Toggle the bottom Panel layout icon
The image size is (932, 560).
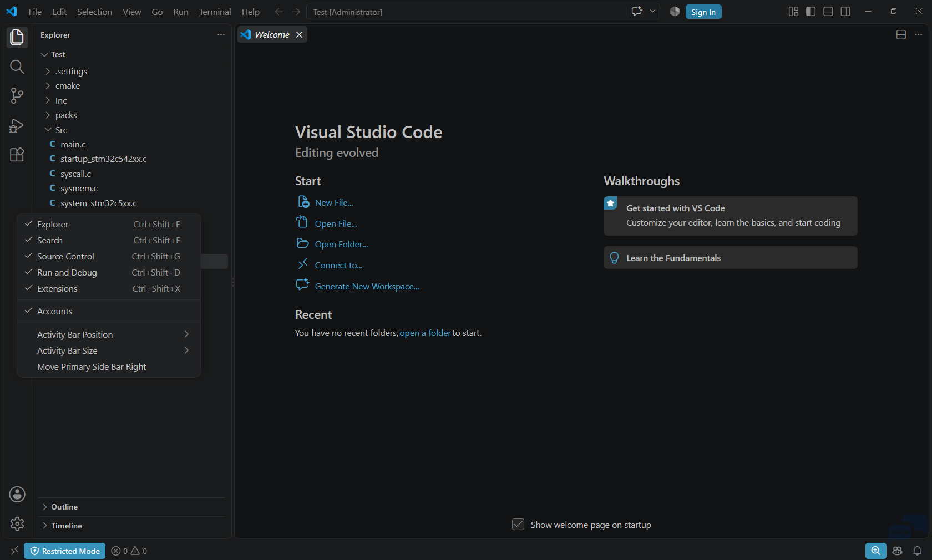[x=828, y=12]
